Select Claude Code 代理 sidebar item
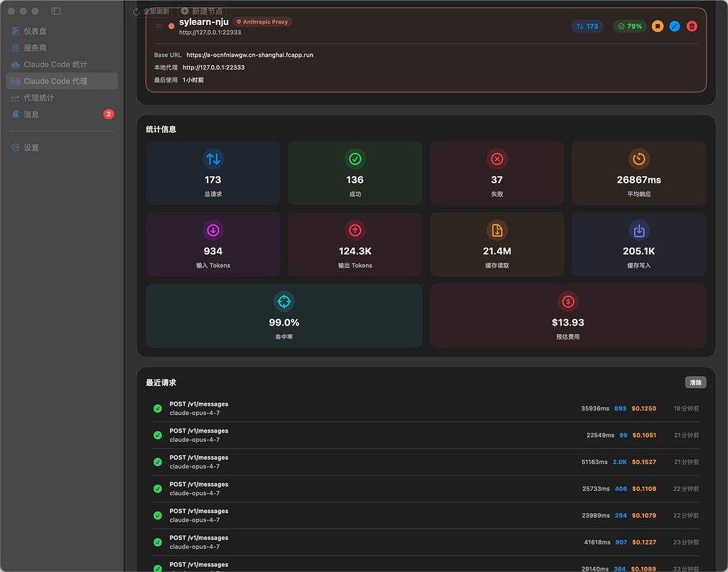Image resolution: width=728 pixels, height=572 pixels. pyautogui.click(x=62, y=81)
